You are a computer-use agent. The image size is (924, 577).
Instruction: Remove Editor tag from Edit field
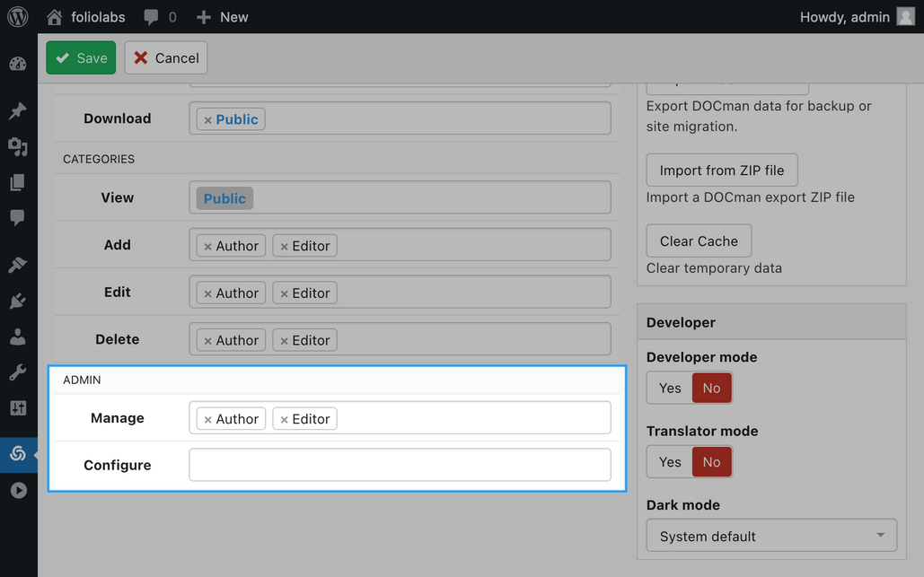click(x=284, y=293)
